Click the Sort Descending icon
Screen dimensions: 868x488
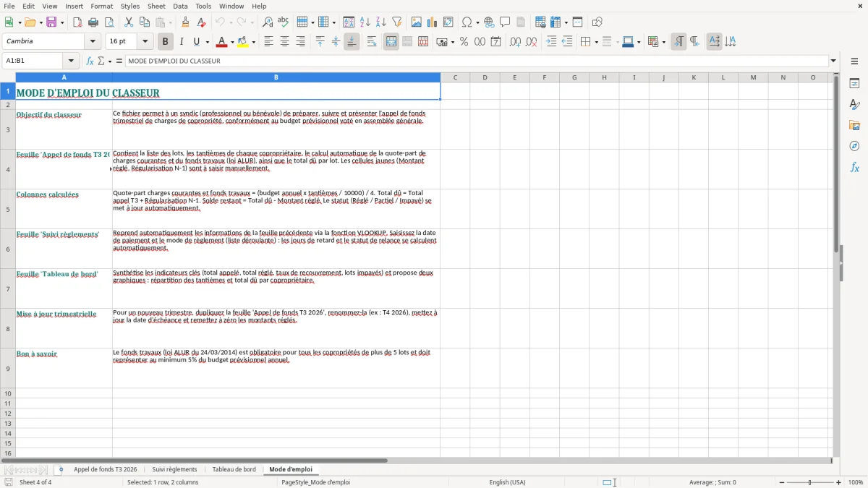(381, 22)
